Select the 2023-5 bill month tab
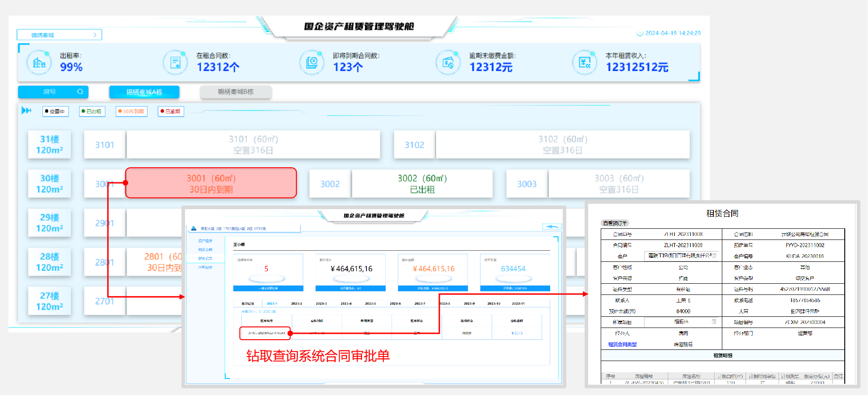 (x=370, y=303)
